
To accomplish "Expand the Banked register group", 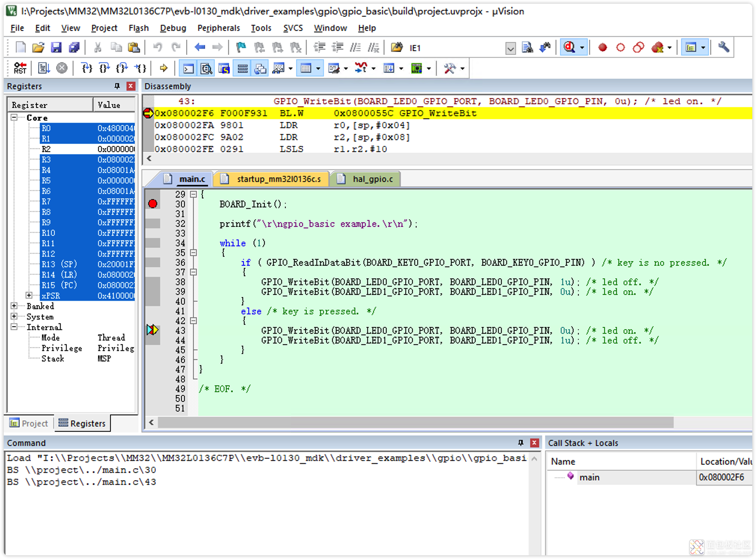I will tap(14, 306).
